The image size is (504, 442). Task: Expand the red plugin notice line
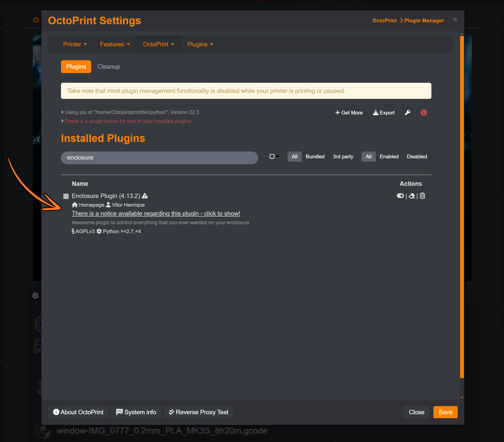coord(127,121)
